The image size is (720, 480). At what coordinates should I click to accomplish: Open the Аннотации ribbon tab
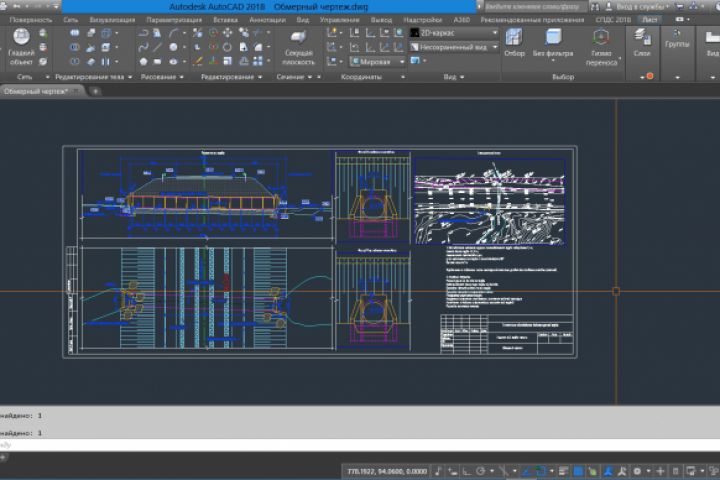point(267,19)
